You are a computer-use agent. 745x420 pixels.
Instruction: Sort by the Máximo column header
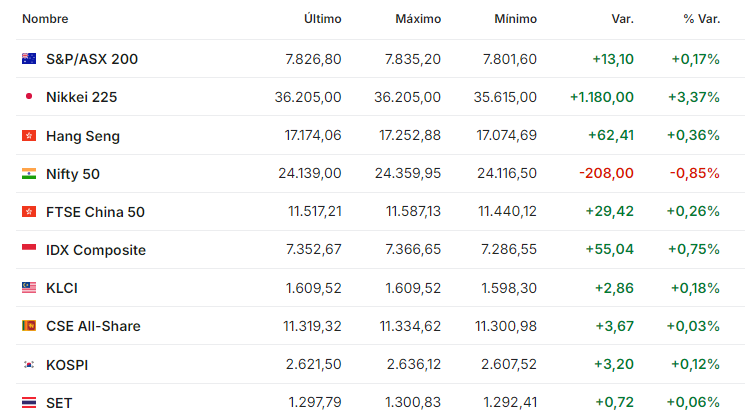click(418, 19)
